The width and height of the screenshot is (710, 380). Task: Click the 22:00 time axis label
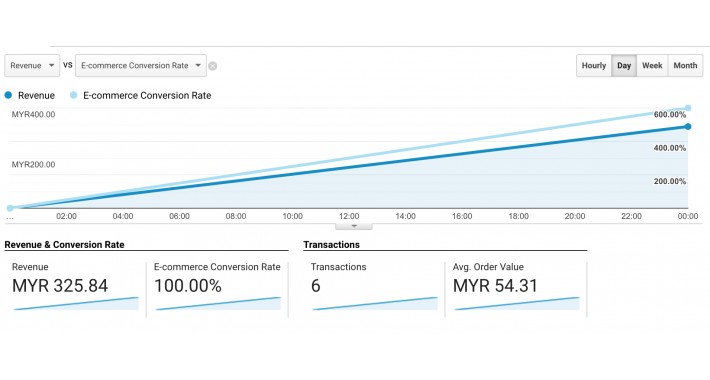[631, 216]
